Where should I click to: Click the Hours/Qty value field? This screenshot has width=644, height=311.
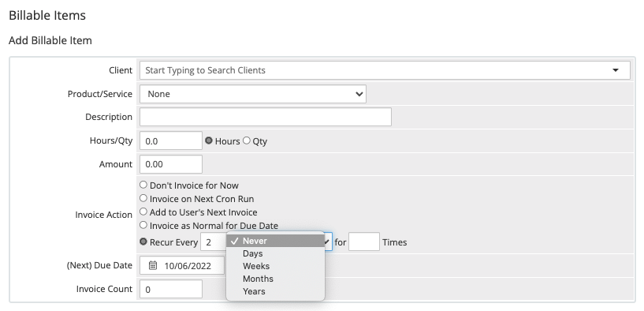pos(171,141)
